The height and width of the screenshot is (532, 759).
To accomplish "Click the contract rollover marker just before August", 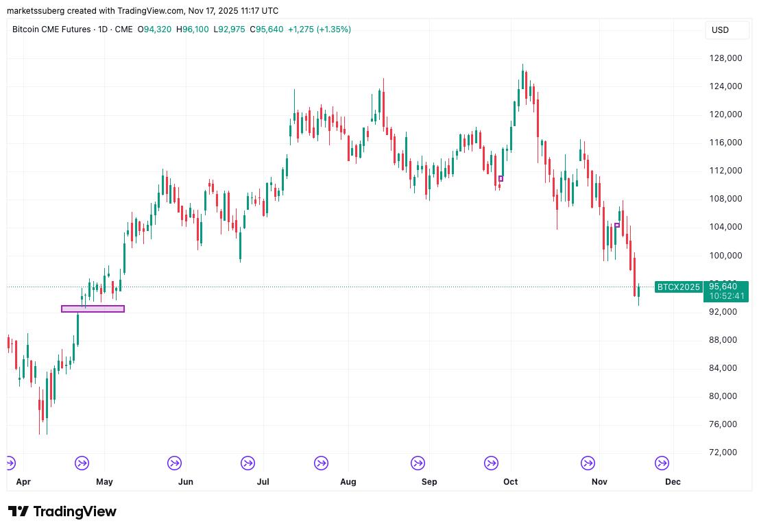I will tap(321, 463).
